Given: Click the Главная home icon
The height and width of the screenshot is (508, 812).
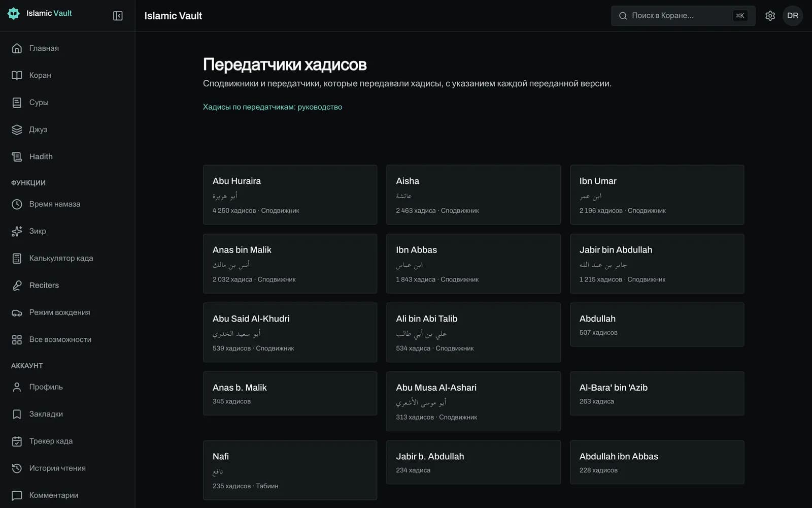Looking at the screenshot, I should [x=17, y=48].
